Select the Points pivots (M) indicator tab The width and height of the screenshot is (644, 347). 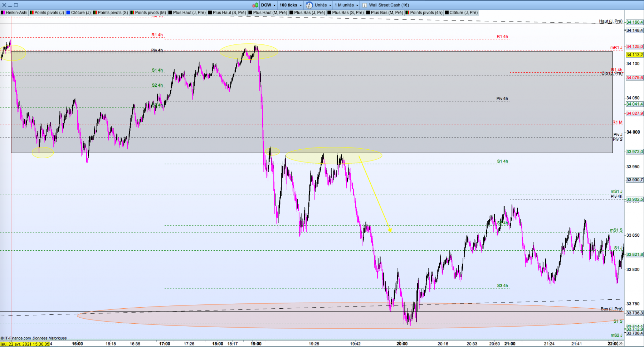pos(148,13)
